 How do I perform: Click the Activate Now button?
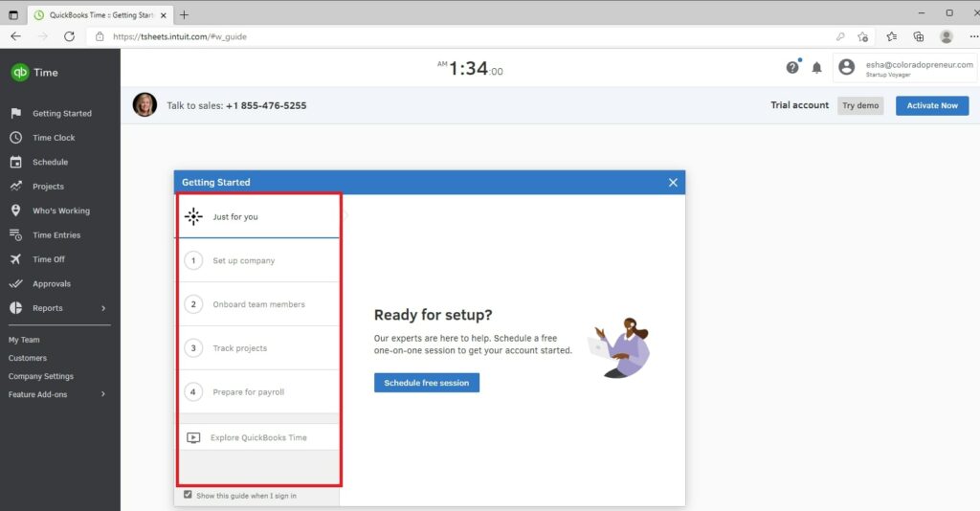tap(932, 105)
